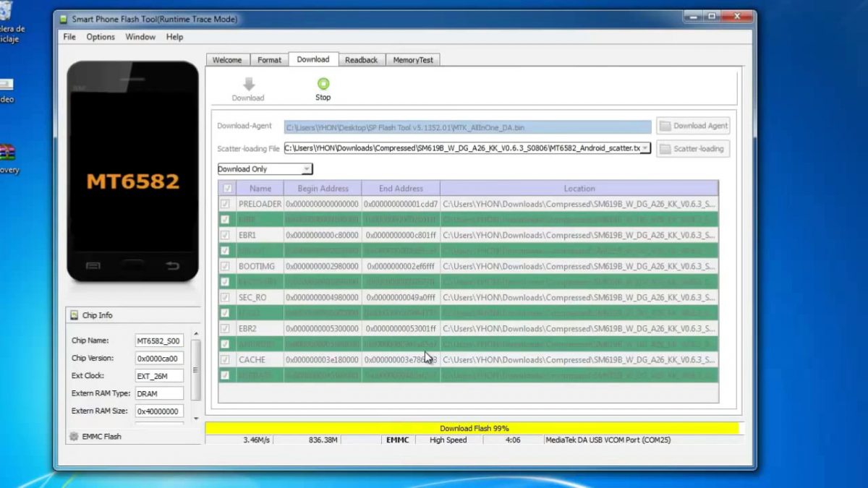The image size is (868, 488).
Task: Click the Download Agent browse icon
Action: click(x=665, y=125)
